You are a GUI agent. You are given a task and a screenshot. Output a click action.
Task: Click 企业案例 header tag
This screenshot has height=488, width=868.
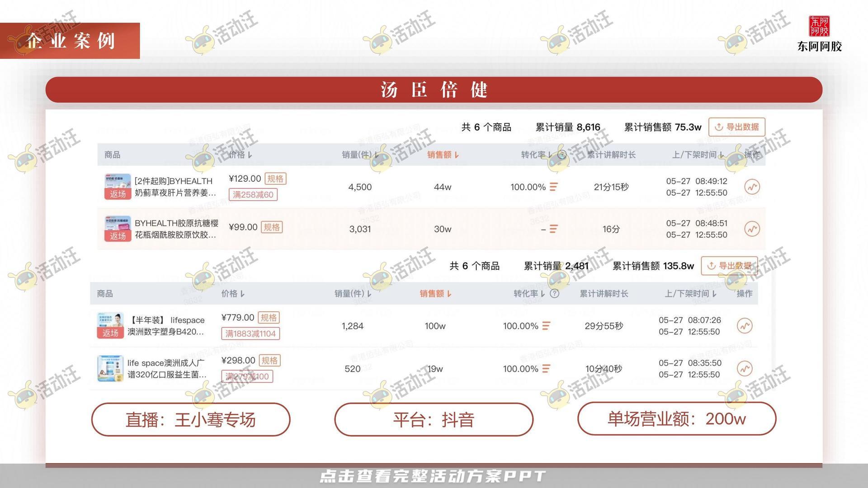[70, 41]
